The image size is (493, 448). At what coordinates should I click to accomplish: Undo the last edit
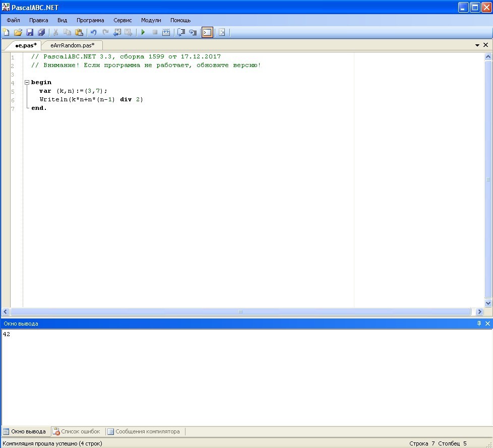[x=93, y=32]
